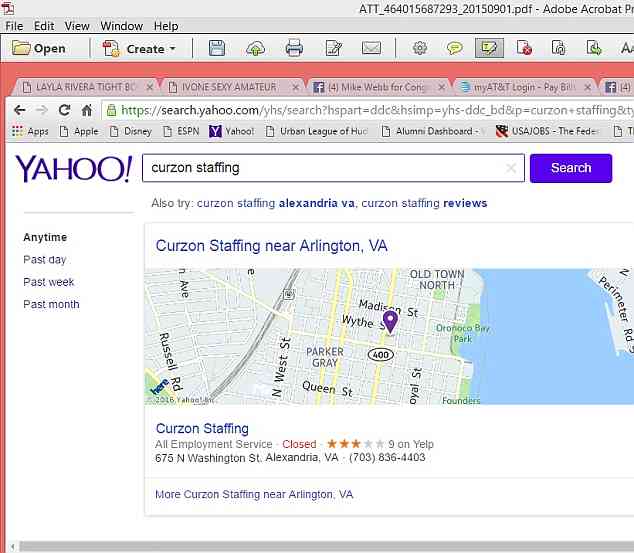Select the Past day filter
Viewport: 634px width, 553px height.
click(x=44, y=260)
